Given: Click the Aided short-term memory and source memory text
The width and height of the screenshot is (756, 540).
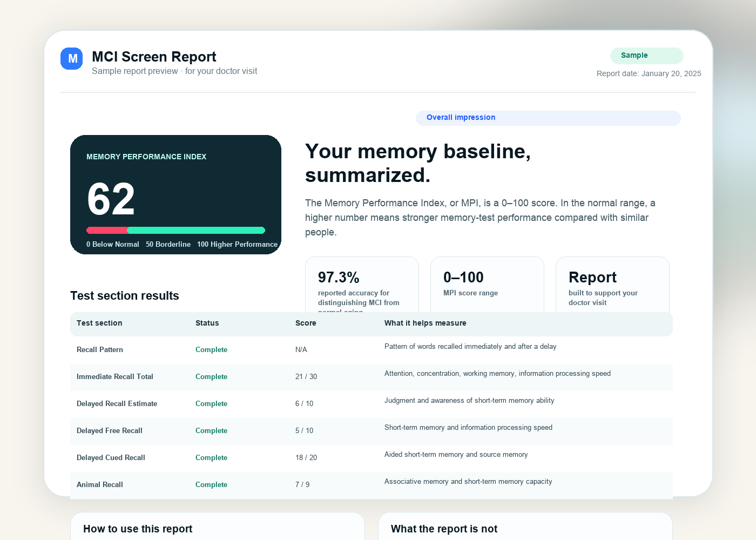Looking at the screenshot, I should (456, 454).
